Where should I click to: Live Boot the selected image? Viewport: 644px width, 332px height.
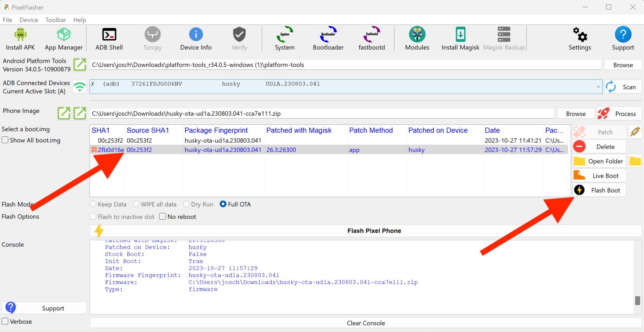pos(599,176)
